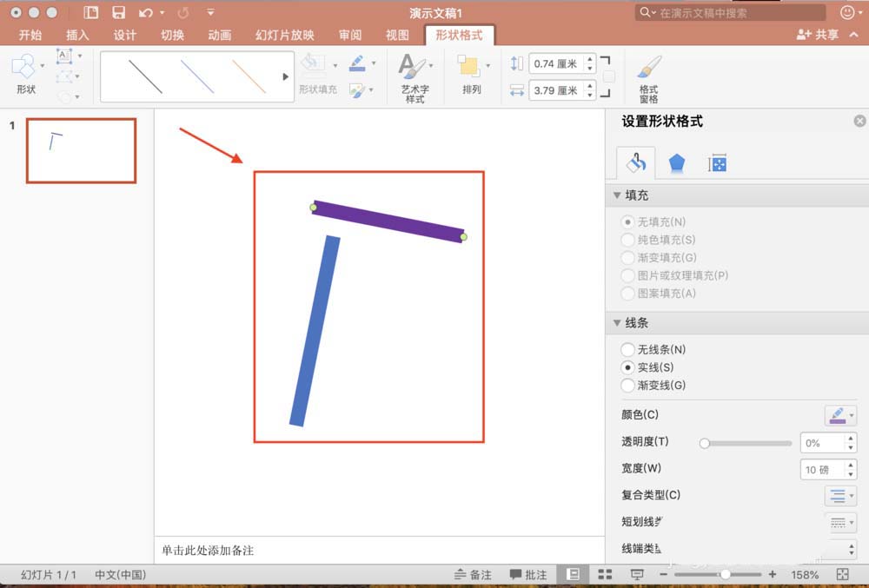Collapse the Fill (填充) section
869x588 pixels.
[x=617, y=195]
